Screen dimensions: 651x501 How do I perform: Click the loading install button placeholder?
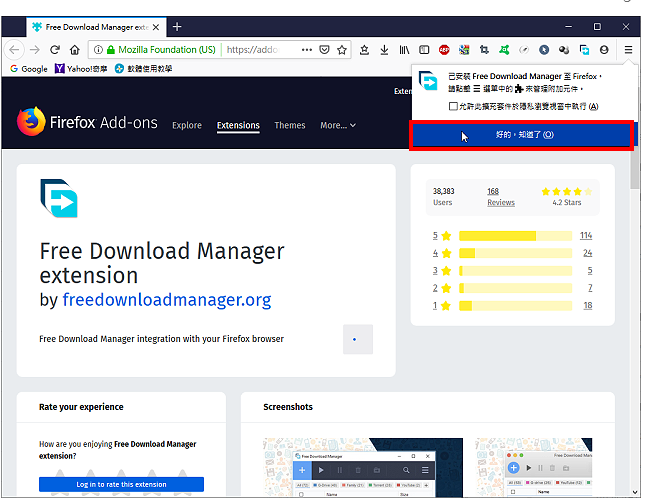click(x=358, y=340)
